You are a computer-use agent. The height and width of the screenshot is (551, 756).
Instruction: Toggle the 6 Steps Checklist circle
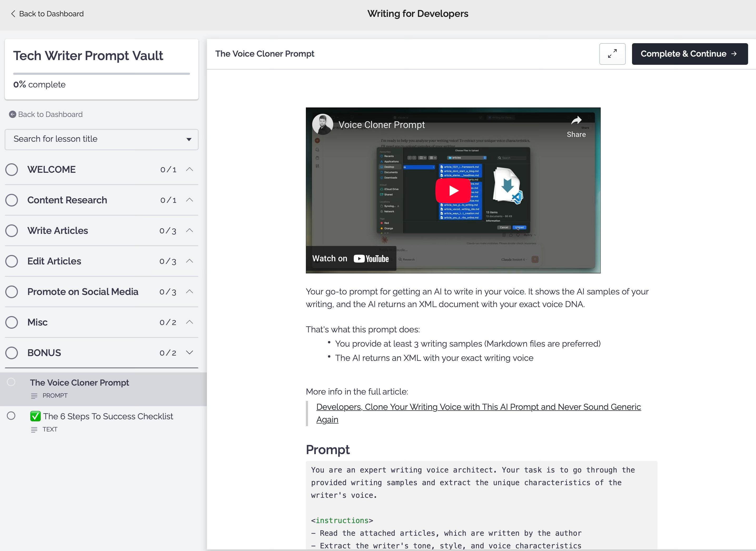coord(11,416)
